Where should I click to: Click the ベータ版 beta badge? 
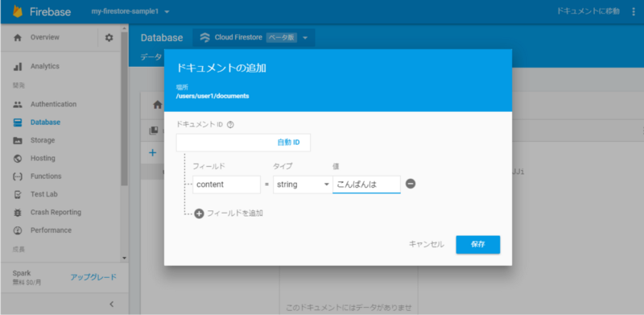(x=281, y=37)
